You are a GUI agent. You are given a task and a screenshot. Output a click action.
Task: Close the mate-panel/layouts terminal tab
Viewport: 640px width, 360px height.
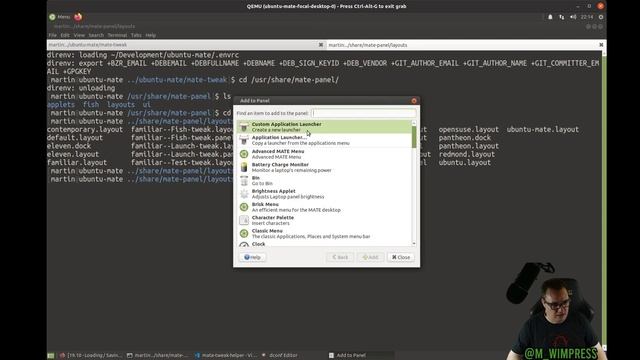click(601, 45)
